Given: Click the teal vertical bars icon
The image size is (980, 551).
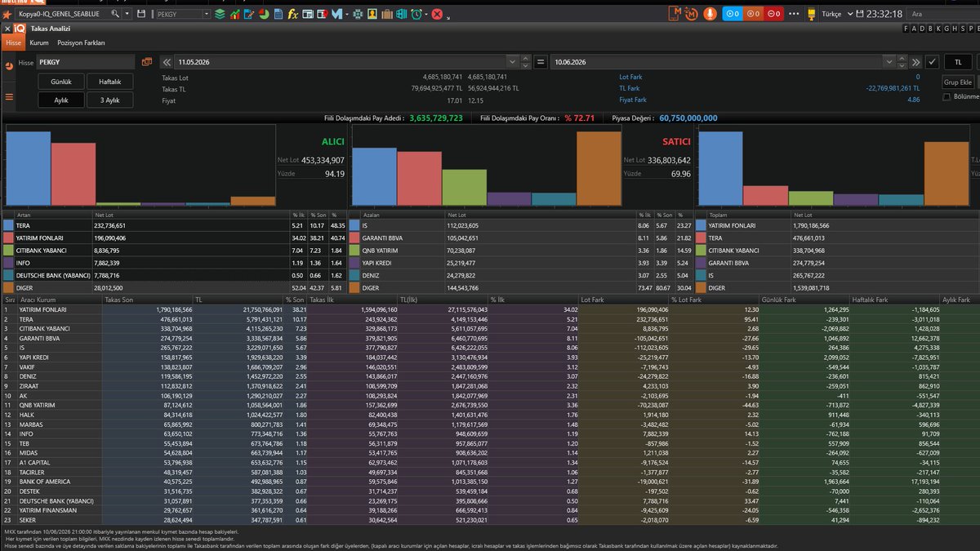Looking at the screenshot, I should pos(402,14).
